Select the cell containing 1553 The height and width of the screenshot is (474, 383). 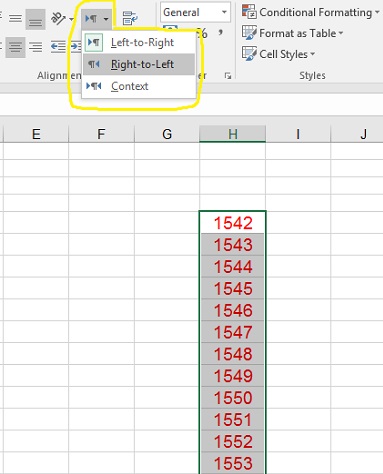(x=233, y=463)
